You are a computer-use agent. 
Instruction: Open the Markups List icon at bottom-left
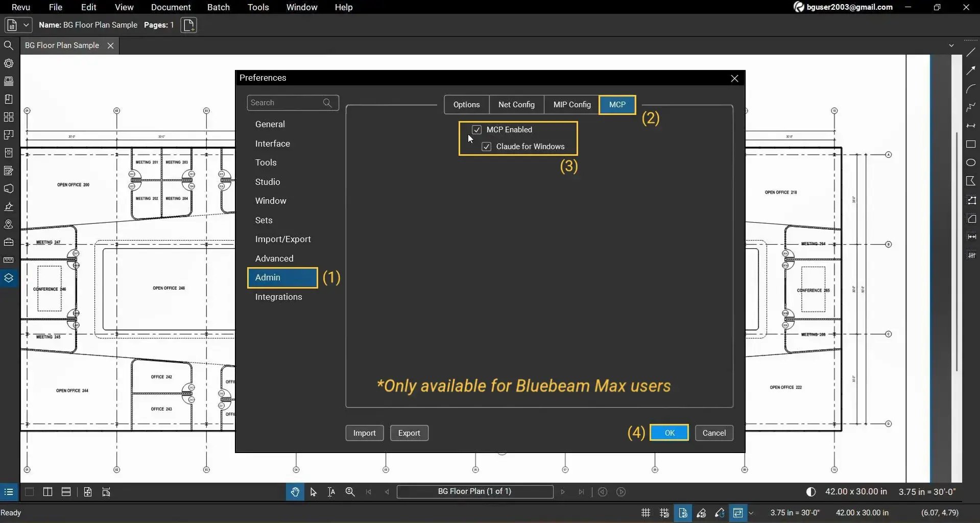tap(9, 492)
